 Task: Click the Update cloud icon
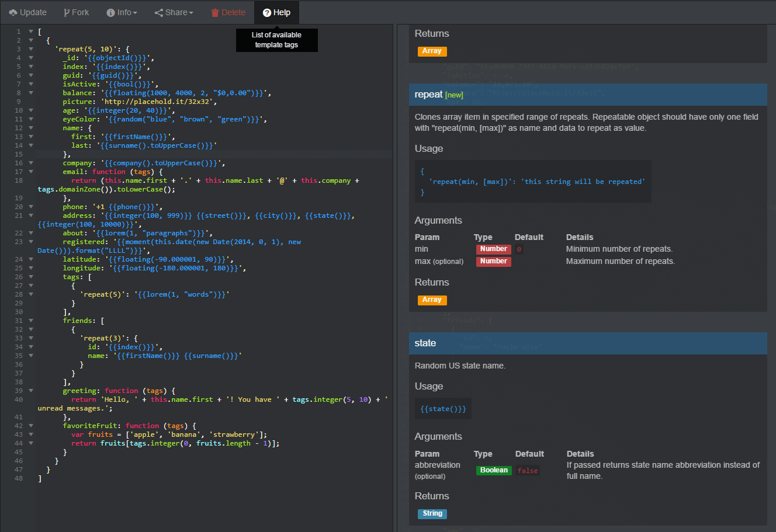13,12
